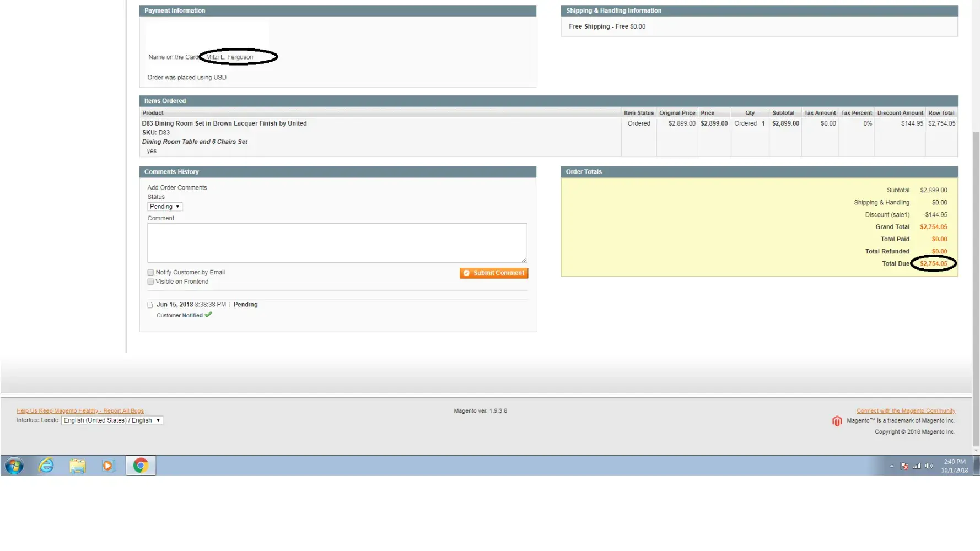The height and width of the screenshot is (551, 980).
Task: Enable Notify Customer by Email checkbox
Action: point(150,272)
